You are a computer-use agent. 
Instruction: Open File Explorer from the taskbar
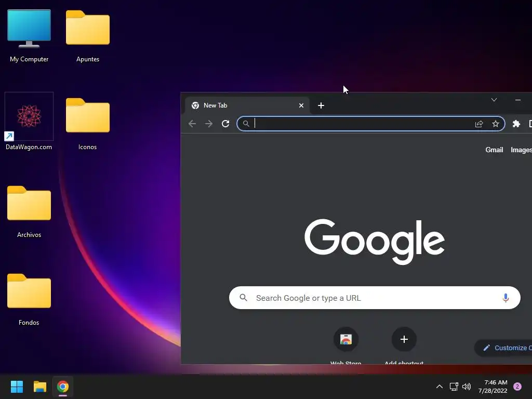[x=39, y=387]
